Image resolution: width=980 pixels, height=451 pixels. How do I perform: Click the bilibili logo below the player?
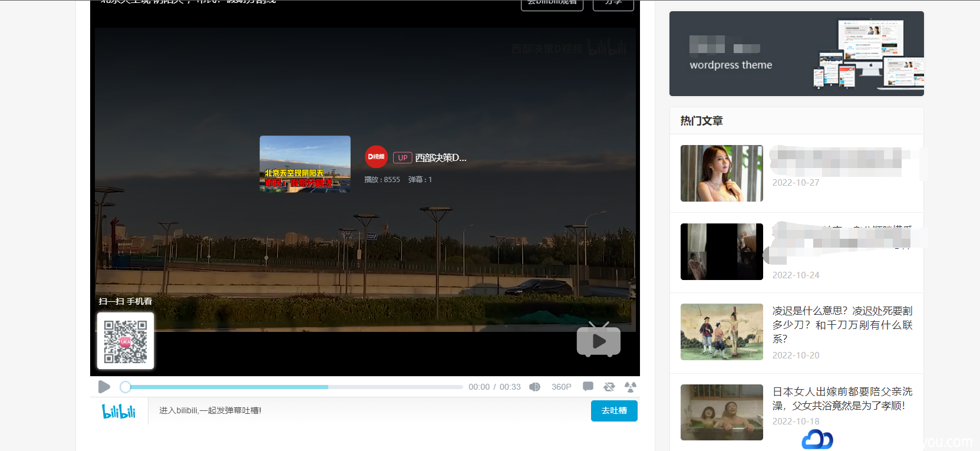coord(119,411)
